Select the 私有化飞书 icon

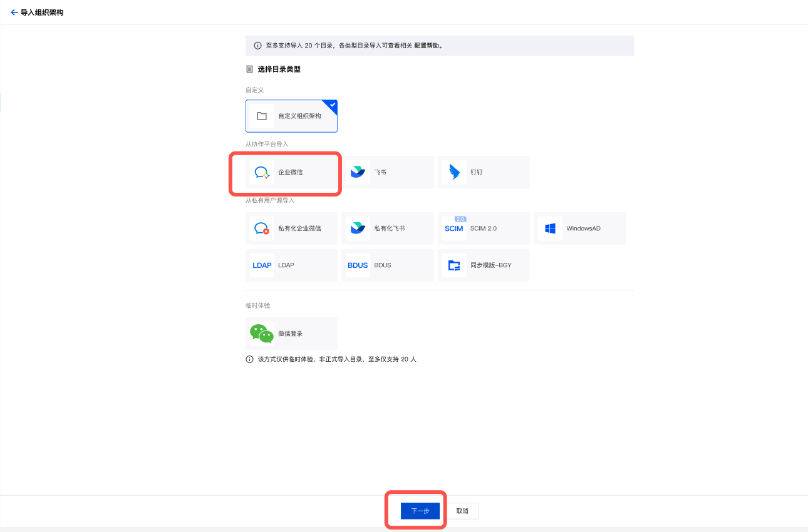358,228
